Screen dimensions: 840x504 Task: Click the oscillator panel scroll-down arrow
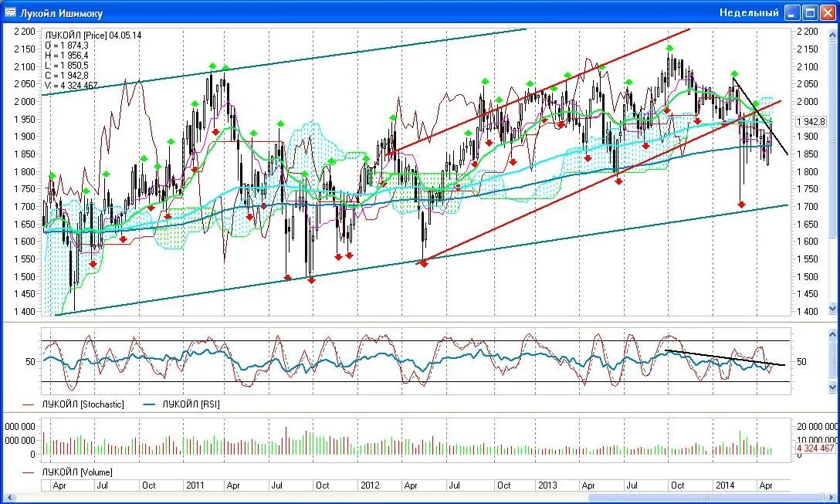point(832,387)
